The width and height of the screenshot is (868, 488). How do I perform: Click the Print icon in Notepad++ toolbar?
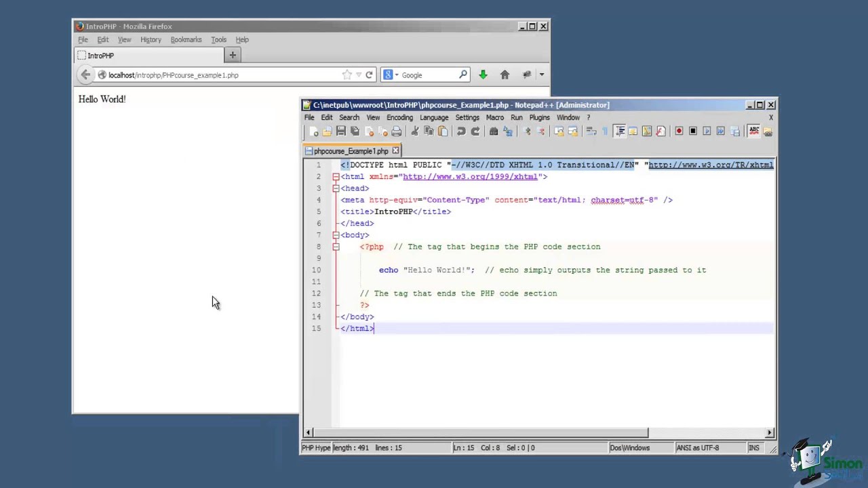(x=396, y=131)
